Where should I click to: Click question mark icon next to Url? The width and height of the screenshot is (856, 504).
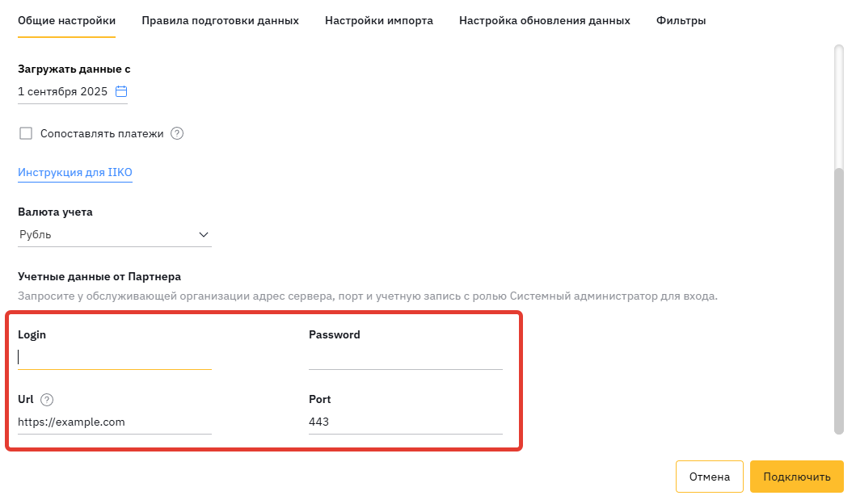[47, 399]
